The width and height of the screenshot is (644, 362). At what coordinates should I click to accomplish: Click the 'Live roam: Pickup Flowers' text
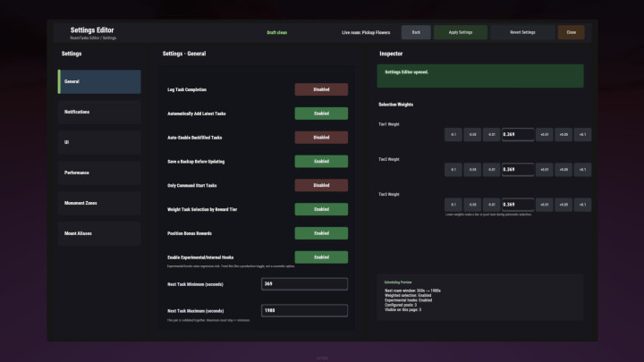(366, 32)
